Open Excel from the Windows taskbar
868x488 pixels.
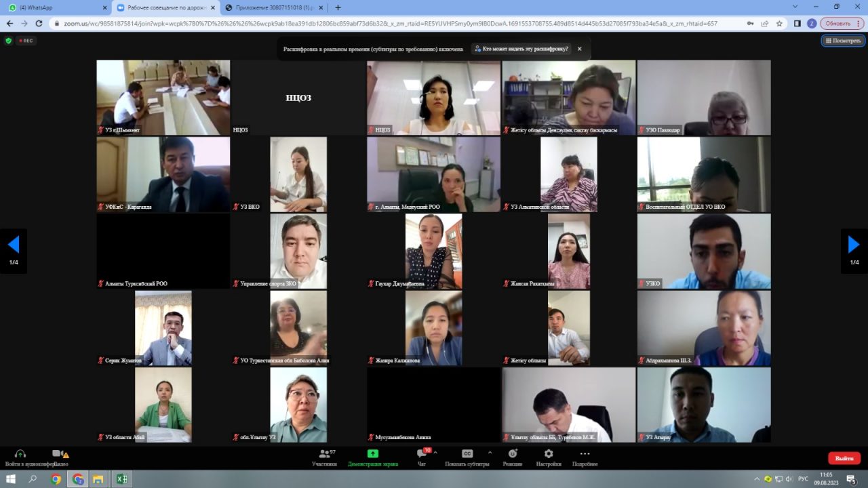(x=122, y=479)
